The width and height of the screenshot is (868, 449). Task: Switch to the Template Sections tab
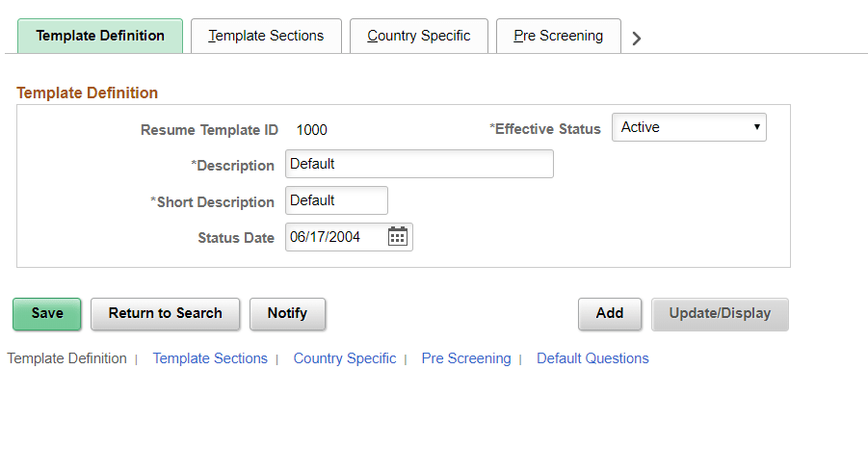(x=266, y=36)
